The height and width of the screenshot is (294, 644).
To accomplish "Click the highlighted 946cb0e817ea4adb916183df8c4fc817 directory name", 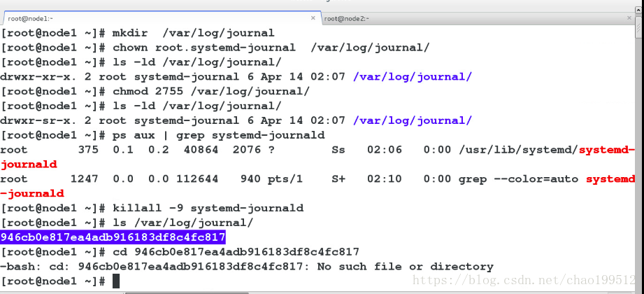I will coord(113,237).
